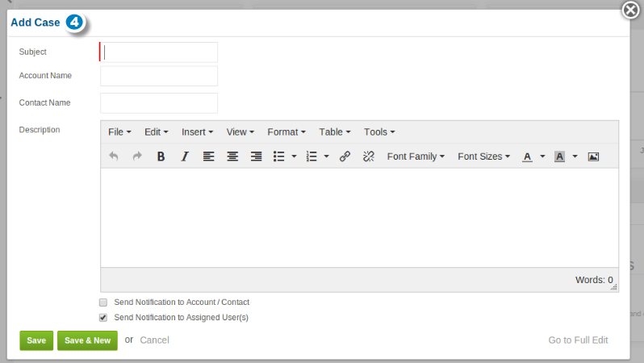Open the File menu
This screenshot has width=644, height=363.
click(x=119, y=132)
